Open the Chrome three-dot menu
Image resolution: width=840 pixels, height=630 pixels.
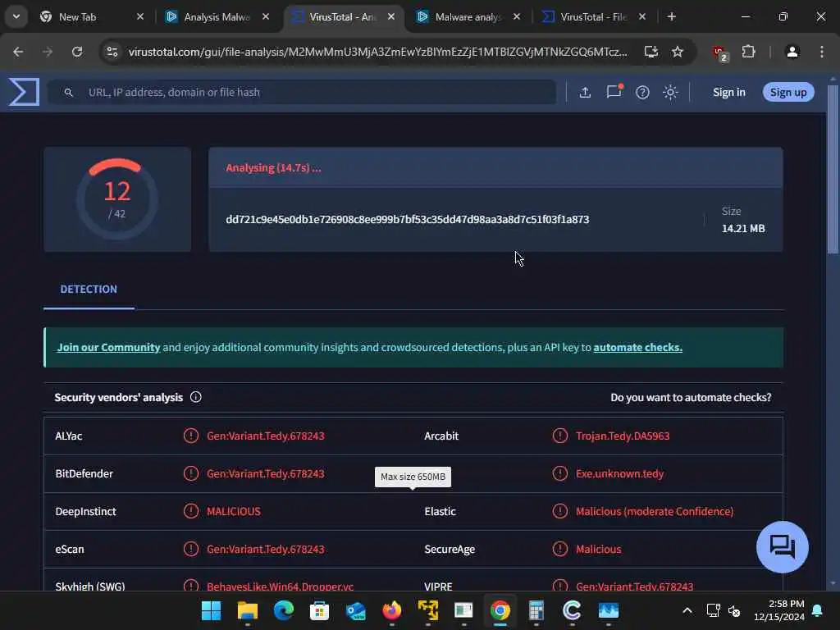click(821, 52)
